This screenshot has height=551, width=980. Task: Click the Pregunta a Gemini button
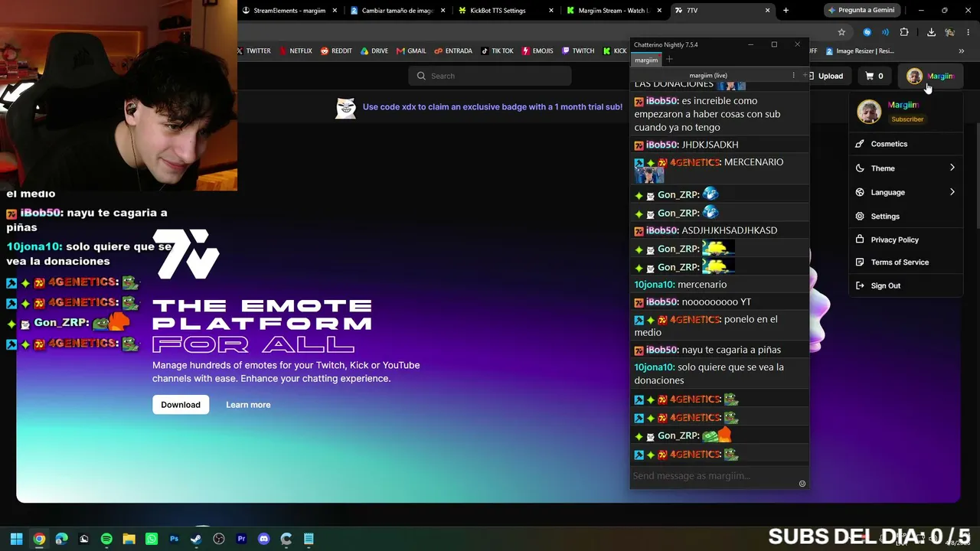[x=861, y=11]
